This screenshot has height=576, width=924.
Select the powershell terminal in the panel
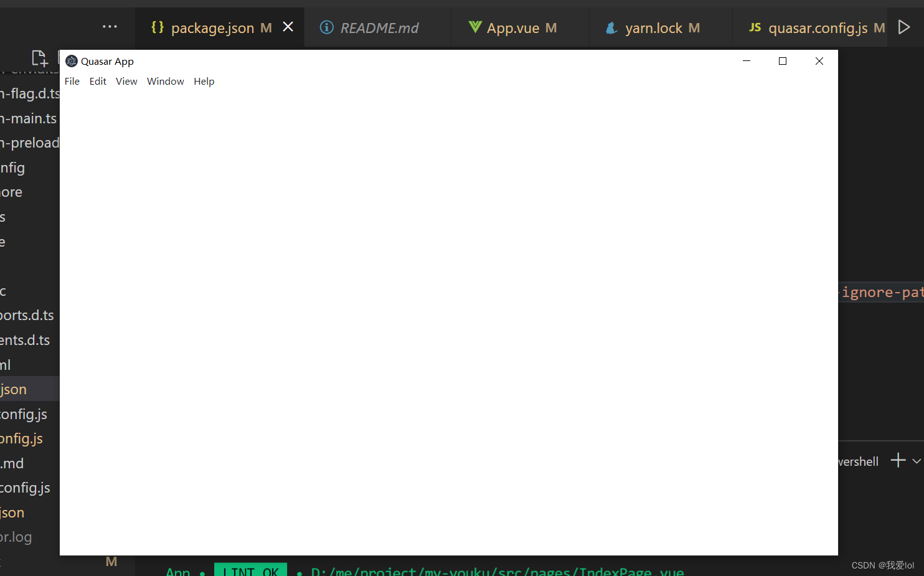pos(857,461)
